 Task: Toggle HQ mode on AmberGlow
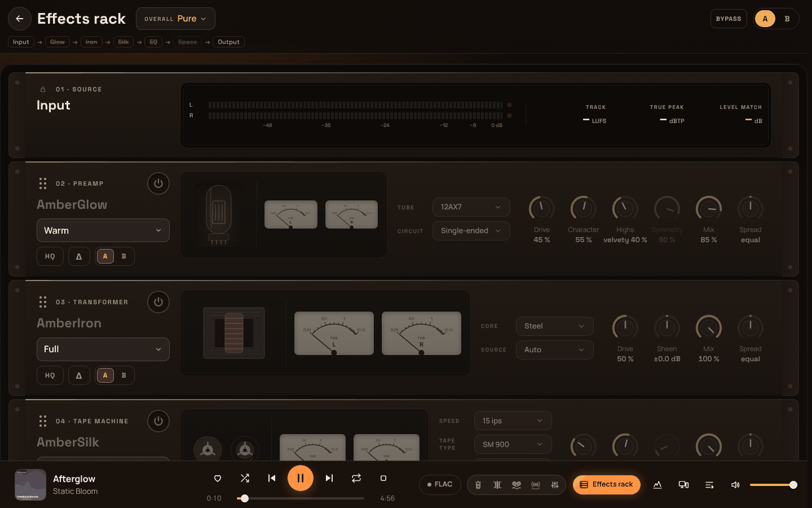[50, 256]
